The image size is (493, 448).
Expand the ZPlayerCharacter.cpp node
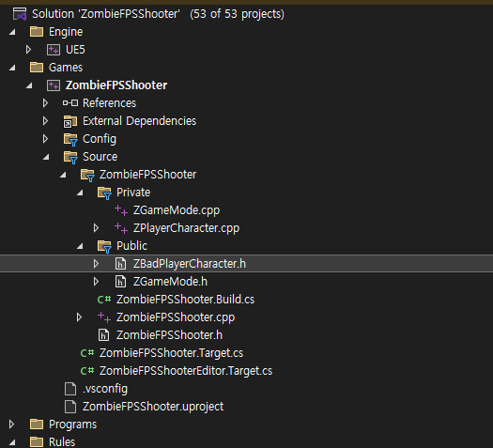pos(97,228)
